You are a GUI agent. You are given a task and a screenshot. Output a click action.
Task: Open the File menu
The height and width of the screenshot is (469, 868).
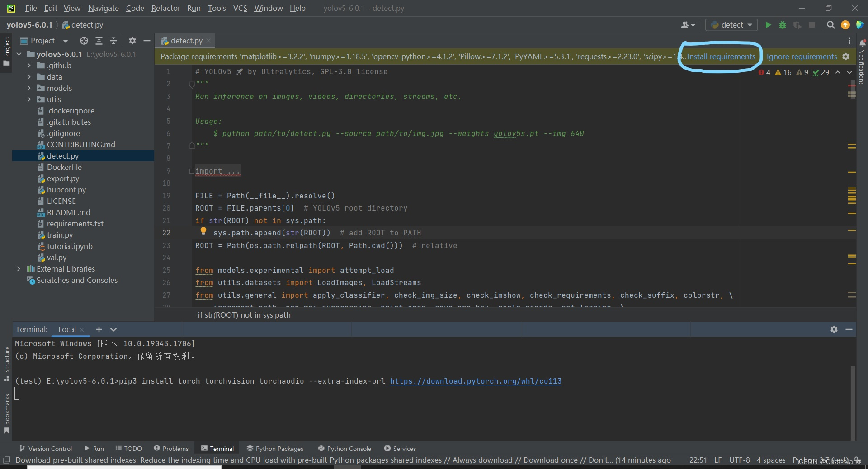coord(31,8)
